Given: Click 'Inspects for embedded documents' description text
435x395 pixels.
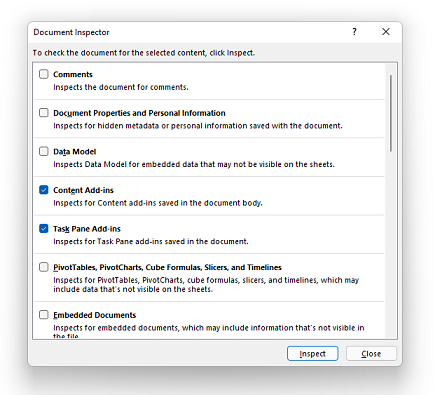Looking at the screenshot, I should coord(209,331).
